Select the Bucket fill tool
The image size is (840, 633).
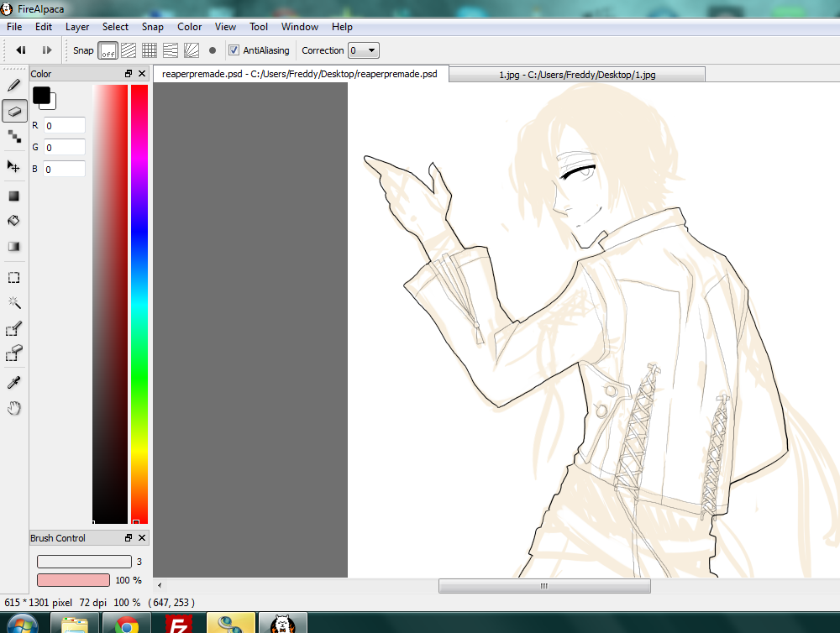tap(14, 221)
